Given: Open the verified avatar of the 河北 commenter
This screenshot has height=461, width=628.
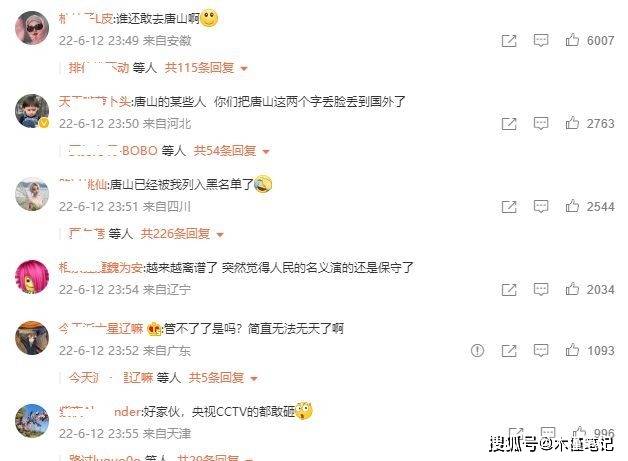Looking at the screenshot, I should click(32, 111).
